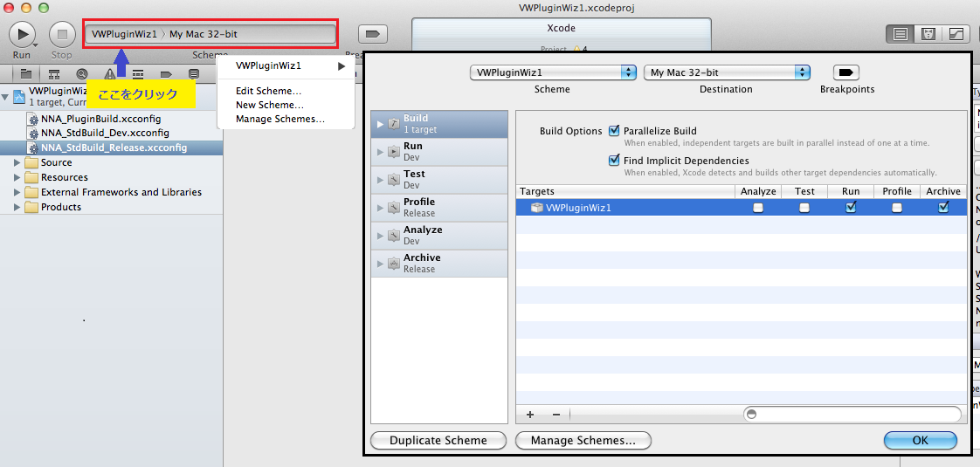Select the Run Dev action row
980x467 pixels.
pyautogui.click(x=439, y=152)
